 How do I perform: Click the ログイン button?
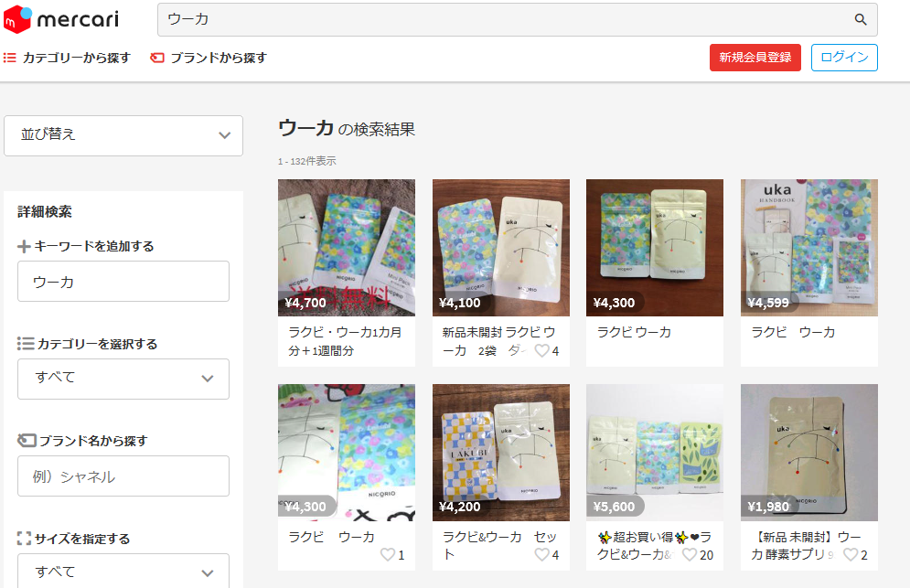(844, 58)
